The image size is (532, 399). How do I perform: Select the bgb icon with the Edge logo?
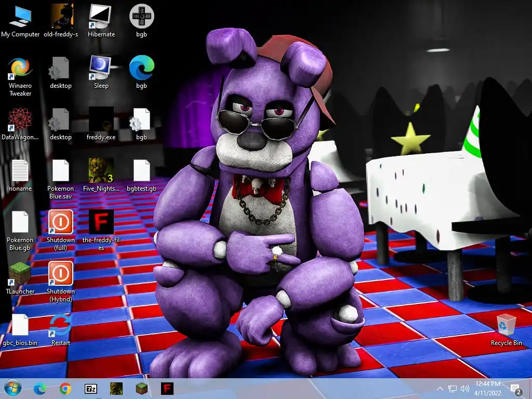coord(141,73)
